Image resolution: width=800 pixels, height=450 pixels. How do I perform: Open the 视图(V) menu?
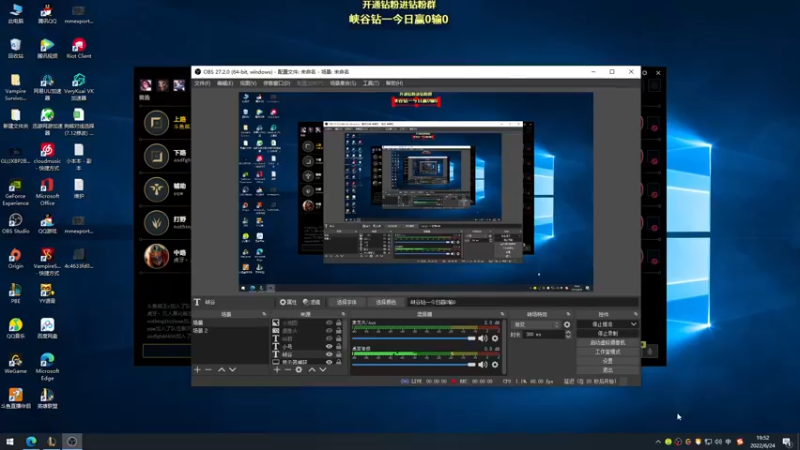248,83
